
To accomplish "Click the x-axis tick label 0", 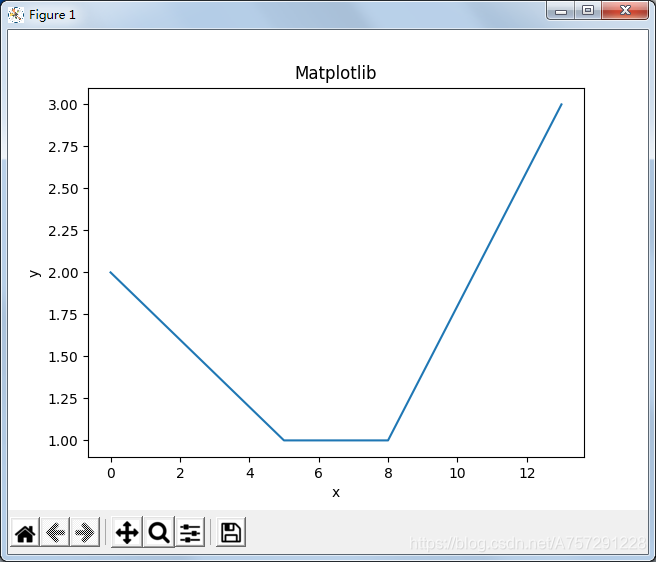I will 111,473.
